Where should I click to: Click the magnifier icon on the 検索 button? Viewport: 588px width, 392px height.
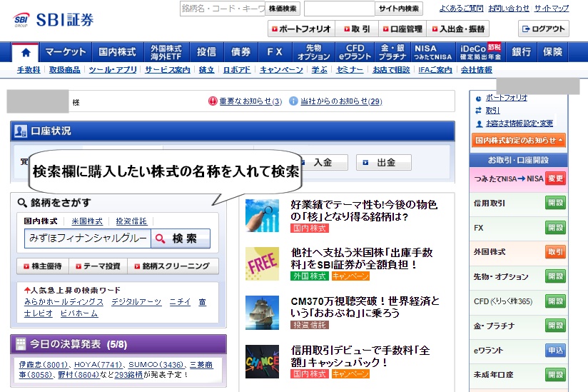coord(160,238)
